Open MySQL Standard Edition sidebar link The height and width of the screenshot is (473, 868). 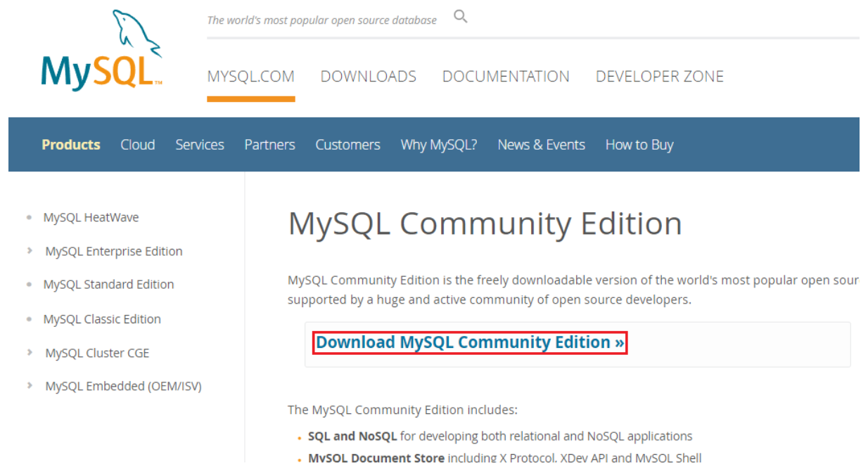click(x=108, y=285)
